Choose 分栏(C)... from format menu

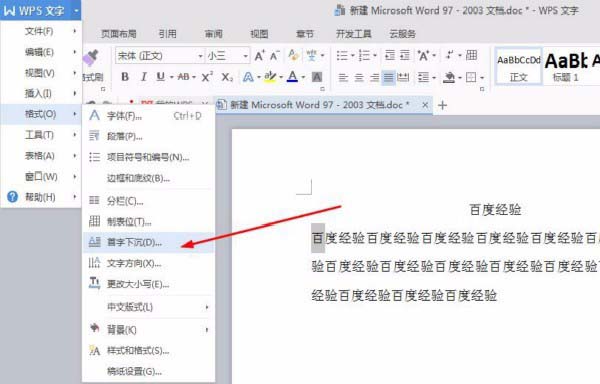coord(149,201)
